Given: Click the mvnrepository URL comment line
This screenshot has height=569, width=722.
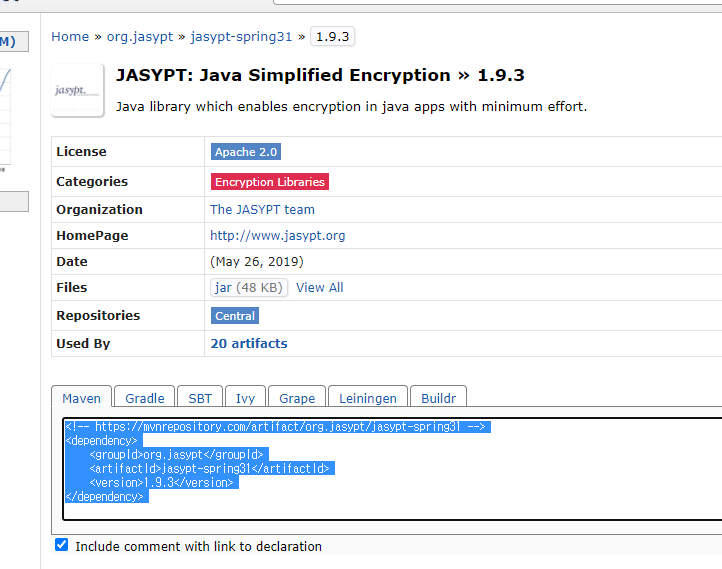Looking at the screenshot, I should [275, 427].
